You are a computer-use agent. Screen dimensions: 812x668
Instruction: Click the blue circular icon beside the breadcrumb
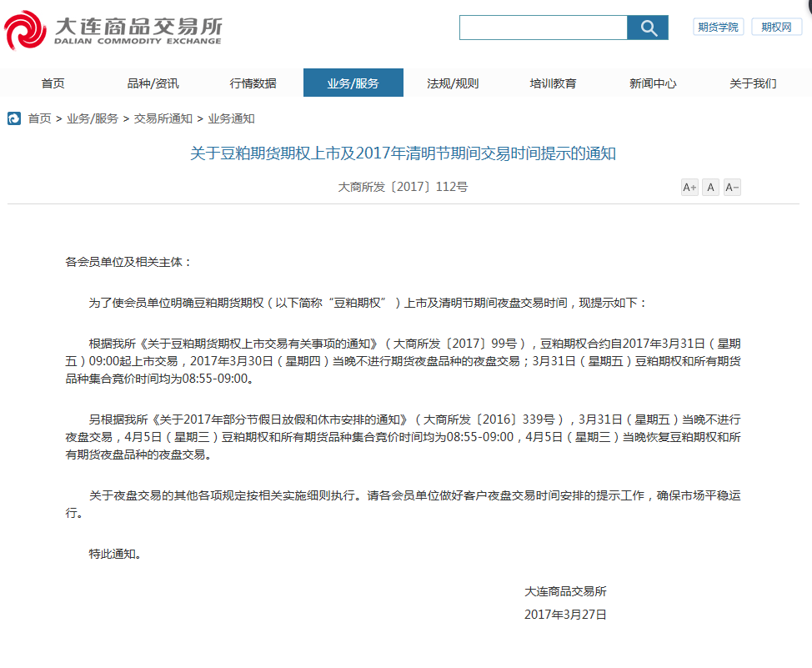click(x=13, y=118)
